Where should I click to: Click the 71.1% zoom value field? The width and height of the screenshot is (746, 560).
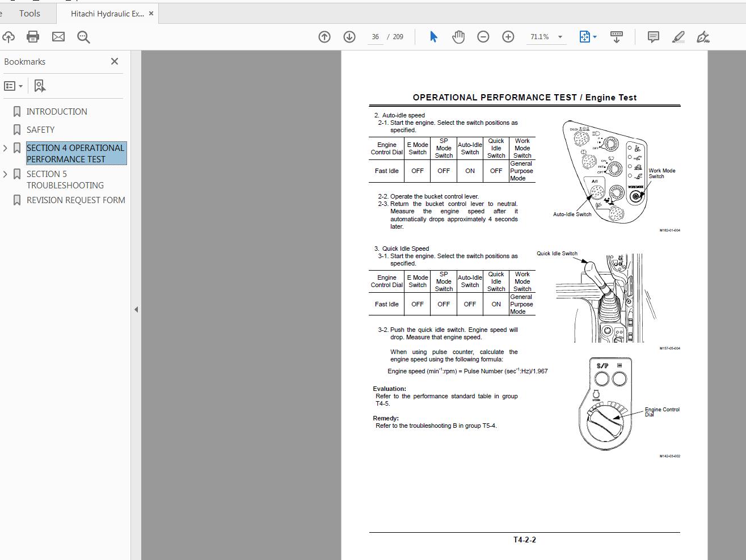(540, 37)
